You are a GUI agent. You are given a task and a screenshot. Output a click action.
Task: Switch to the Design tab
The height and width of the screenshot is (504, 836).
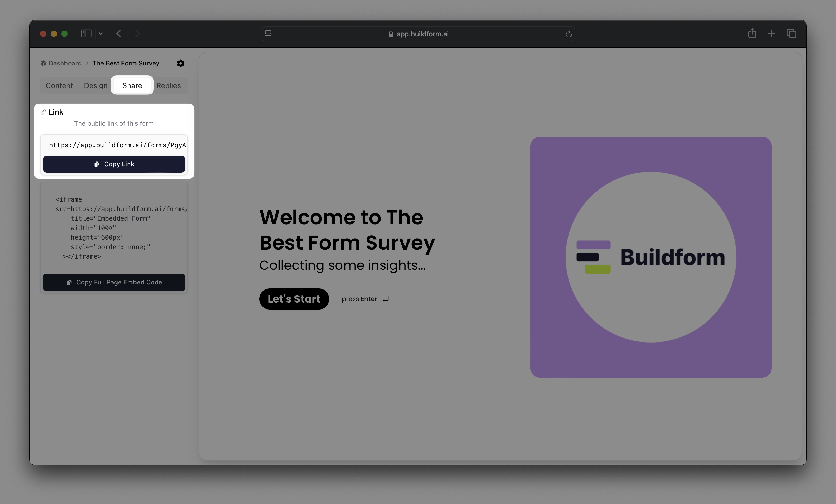click(96, 85)
